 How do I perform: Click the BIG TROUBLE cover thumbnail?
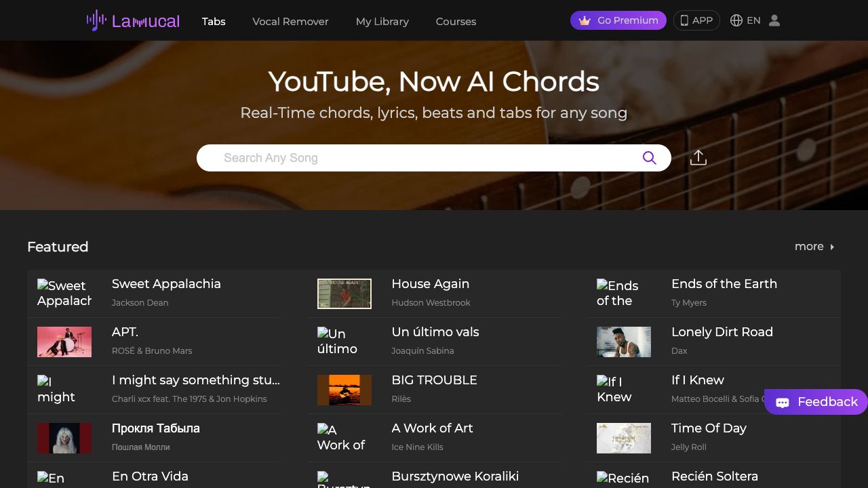coord(344,390)
